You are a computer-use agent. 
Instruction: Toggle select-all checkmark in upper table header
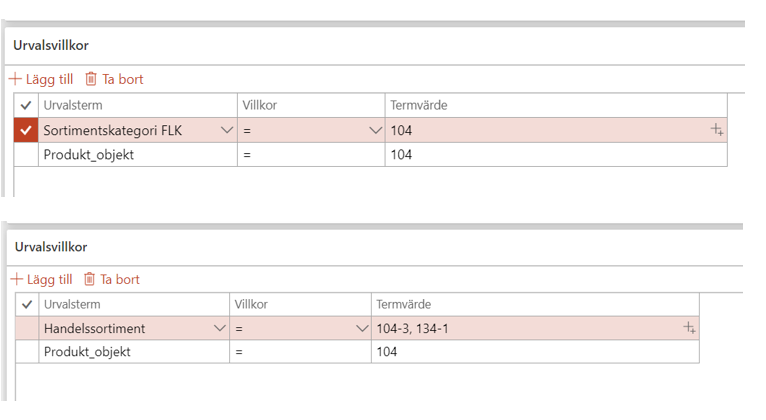point(26,105)
